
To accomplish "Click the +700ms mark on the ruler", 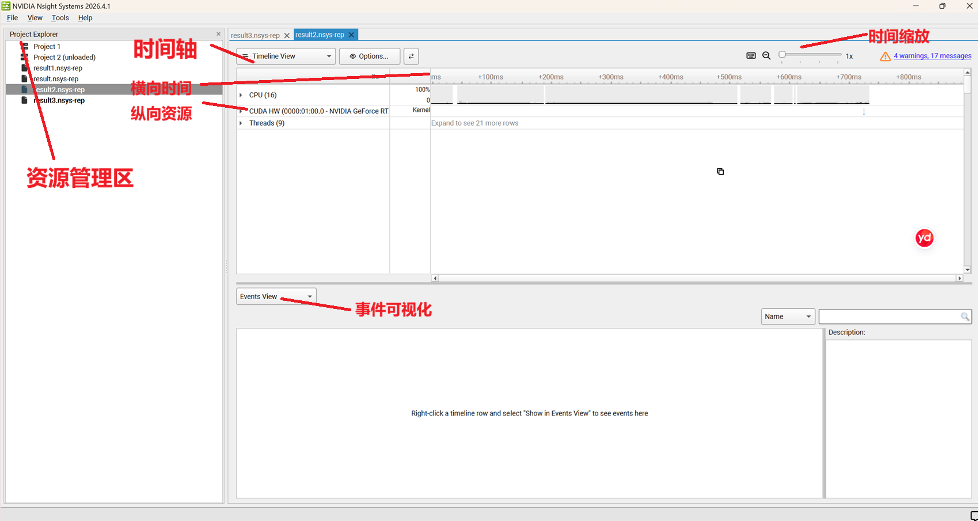I will click(849, 77).
